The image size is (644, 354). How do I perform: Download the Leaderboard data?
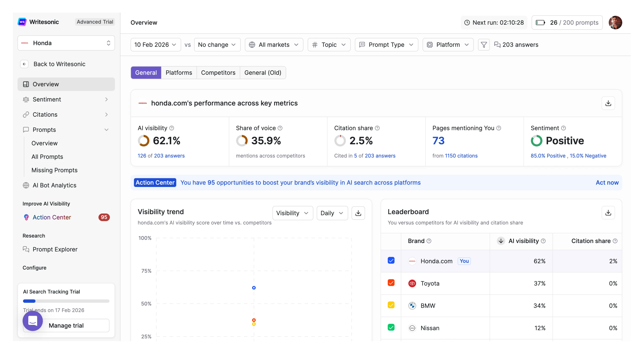click(x=609, y=213)
